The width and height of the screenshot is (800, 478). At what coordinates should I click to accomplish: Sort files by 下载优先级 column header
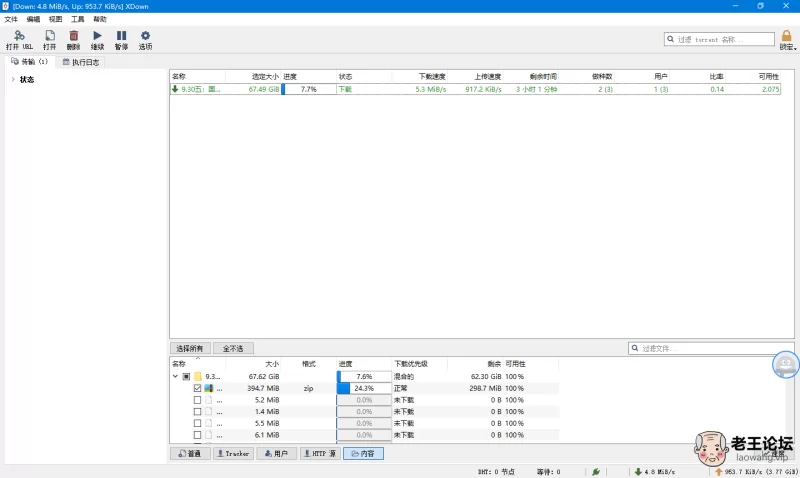(420, 364)
